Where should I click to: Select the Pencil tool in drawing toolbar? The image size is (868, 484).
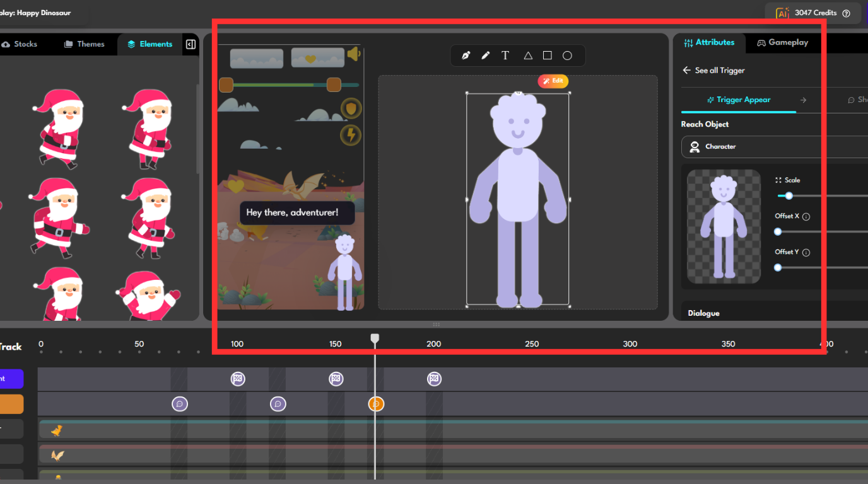click(x=485, y=55)
